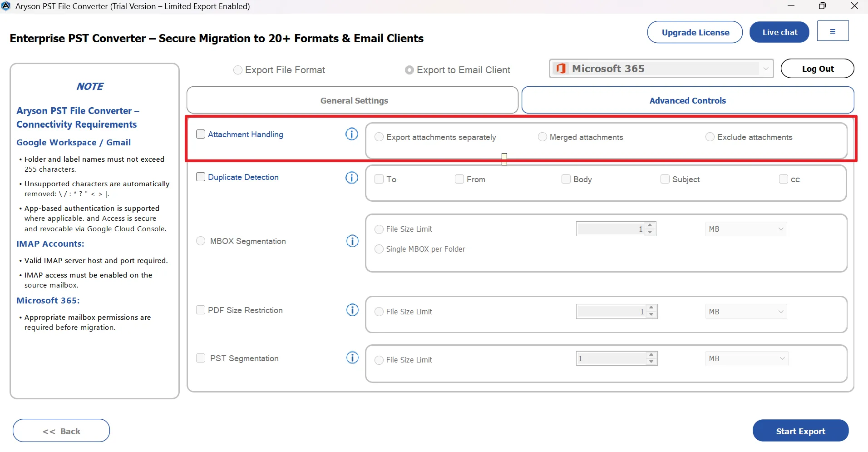Check the cc duplicate filter
868x452 pixels.
point(784,179)
